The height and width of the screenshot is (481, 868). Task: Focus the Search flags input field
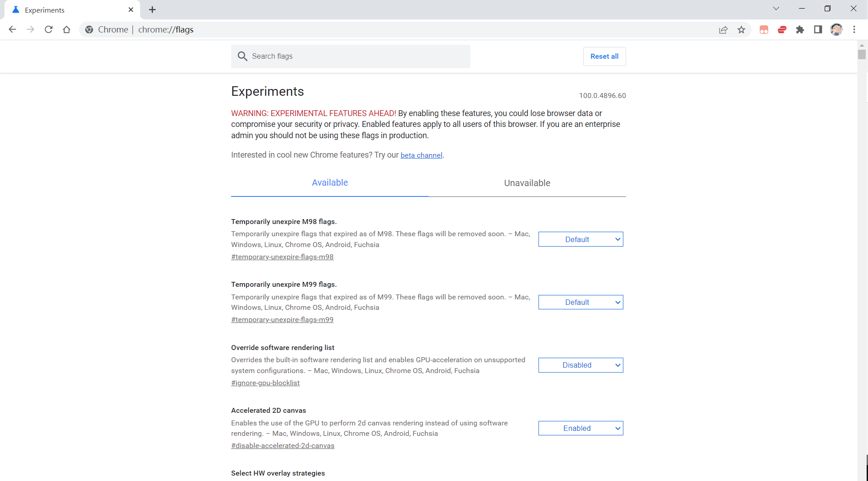(357, 56)
